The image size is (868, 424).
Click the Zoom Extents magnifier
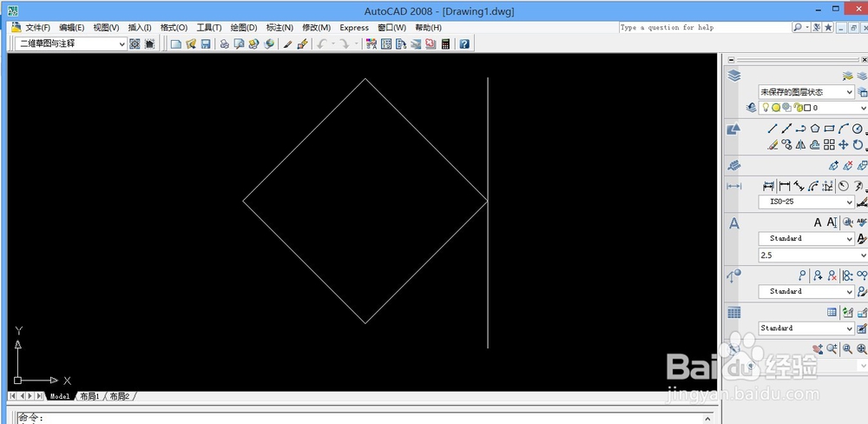[861, 349]
